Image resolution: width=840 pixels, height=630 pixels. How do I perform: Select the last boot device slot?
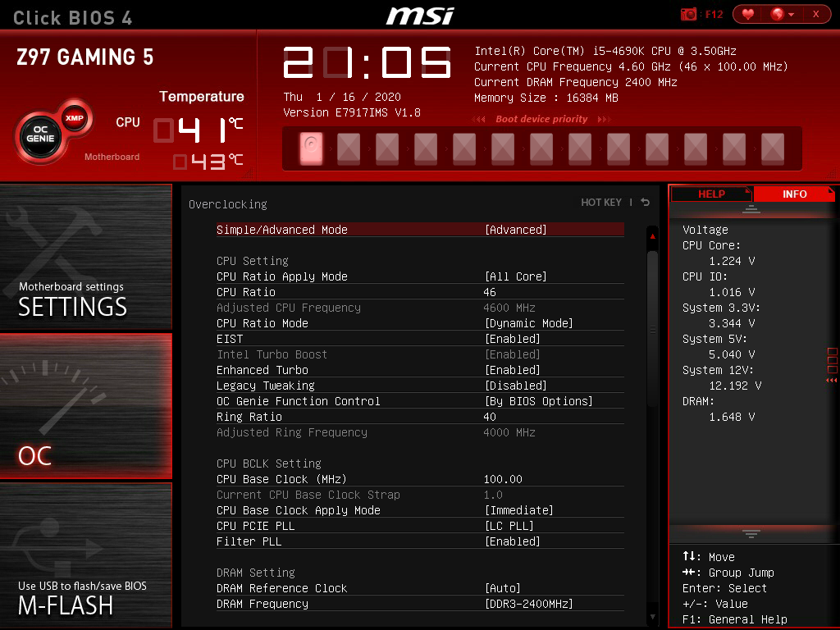pos(773,148)
